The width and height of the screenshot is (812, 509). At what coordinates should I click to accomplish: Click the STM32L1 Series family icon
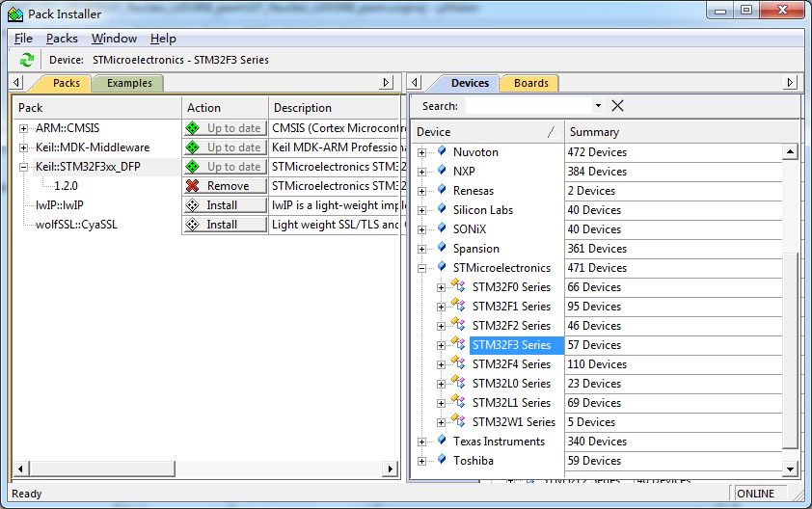coord(458,401)
